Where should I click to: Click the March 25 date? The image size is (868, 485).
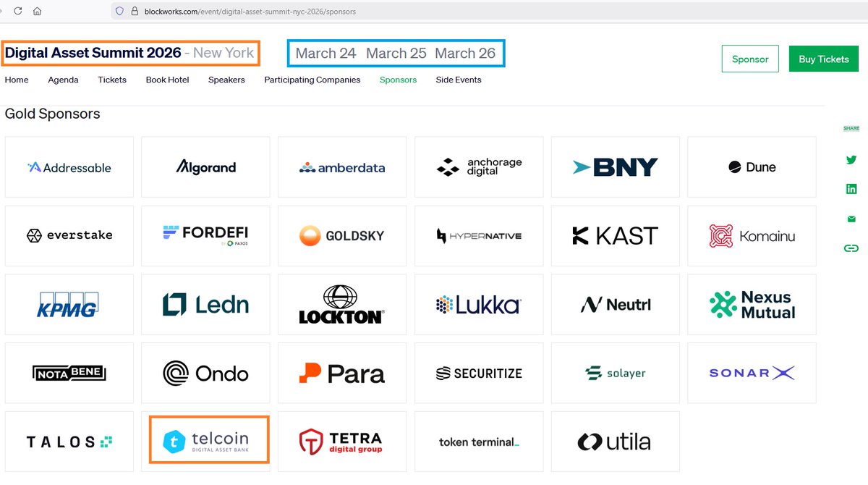tap(396, 54)
